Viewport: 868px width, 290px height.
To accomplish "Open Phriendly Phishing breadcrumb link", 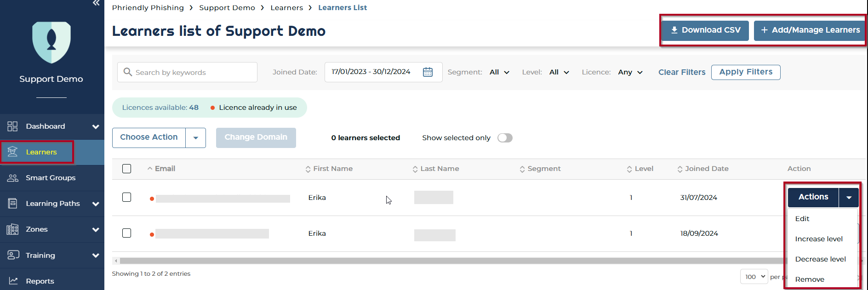I will 148,8.
